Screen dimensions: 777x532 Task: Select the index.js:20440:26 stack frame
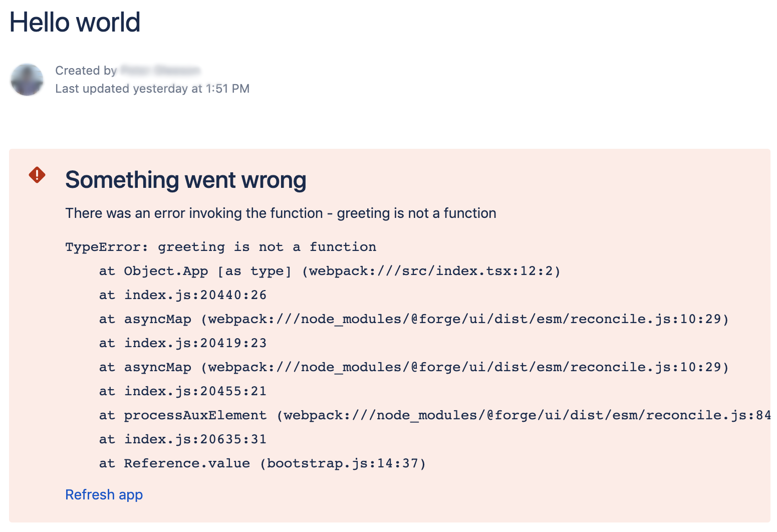coord(182,295)
